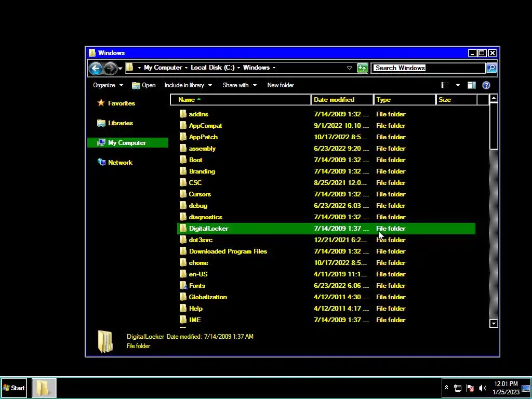Select the ehome folder name
The image size is (532, 399).
point(198,263)
